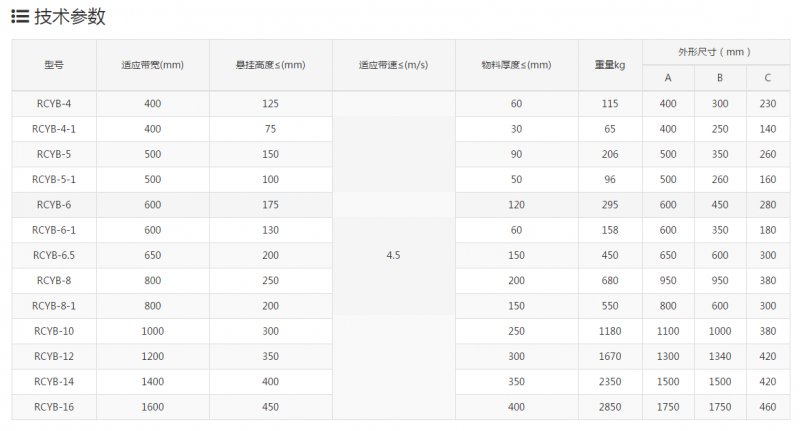The width and height of the screenshot is (800, 431).
Task: Click the RCYB-16 model cell
Action: (x=54, y=407)
